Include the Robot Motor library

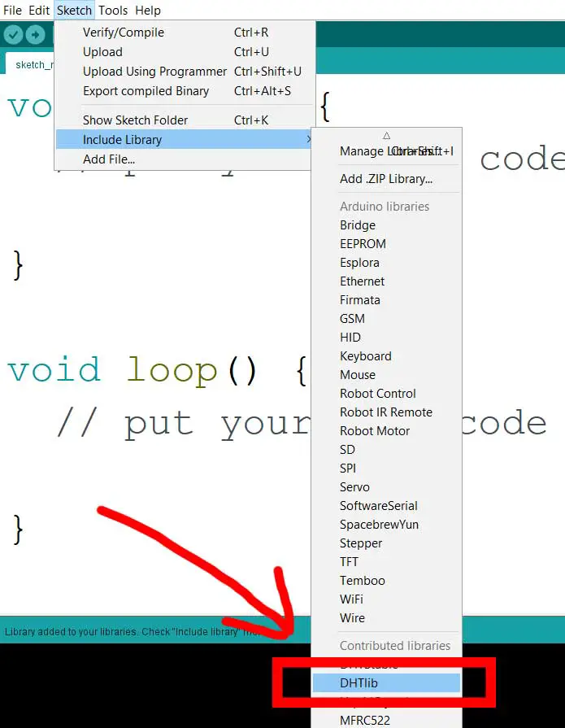pos(386,431)
